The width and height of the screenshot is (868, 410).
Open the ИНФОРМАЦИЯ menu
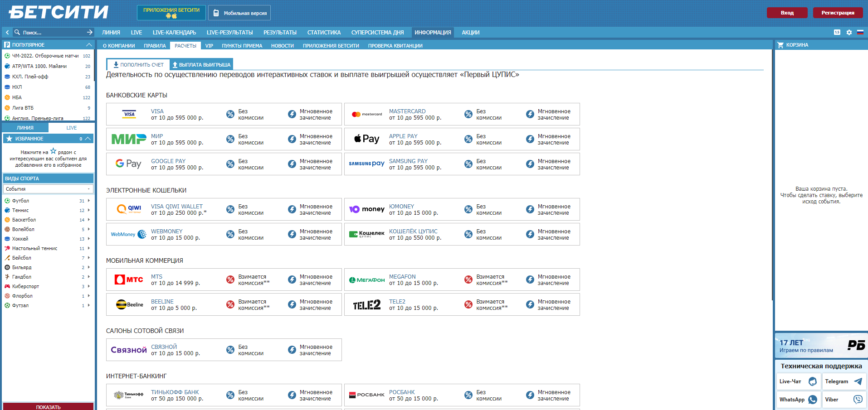[x=433, y=32]
